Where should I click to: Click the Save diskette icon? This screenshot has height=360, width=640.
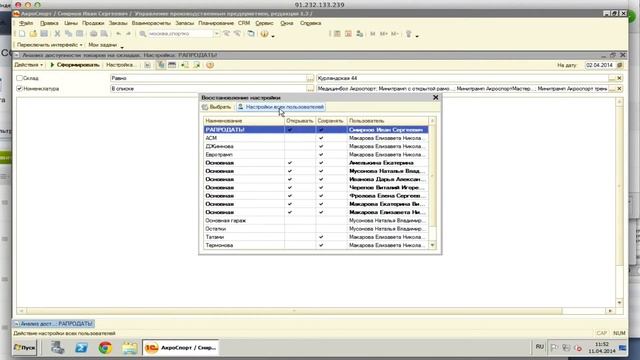tap(44, 34)
